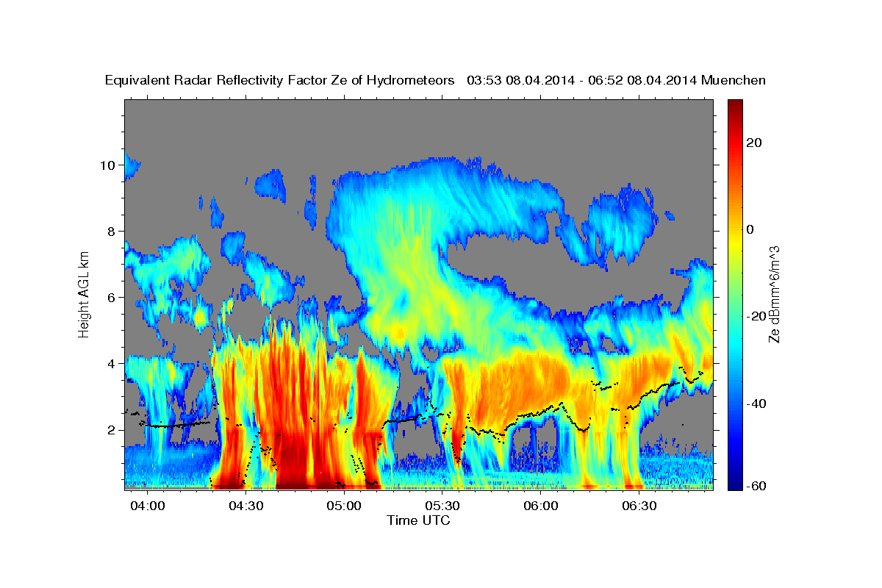The height and width of the screenshot is (588, 882).
Task: Click the colorbar value label -40
Action: [x=756, y=404]
